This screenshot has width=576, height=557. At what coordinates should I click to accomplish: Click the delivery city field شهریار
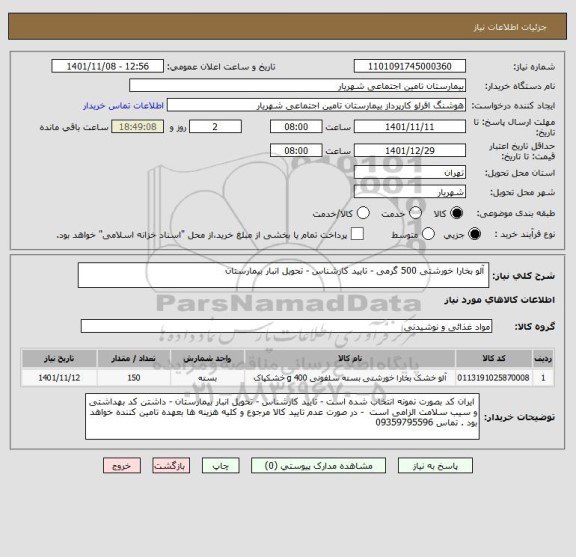click(410, 192)
